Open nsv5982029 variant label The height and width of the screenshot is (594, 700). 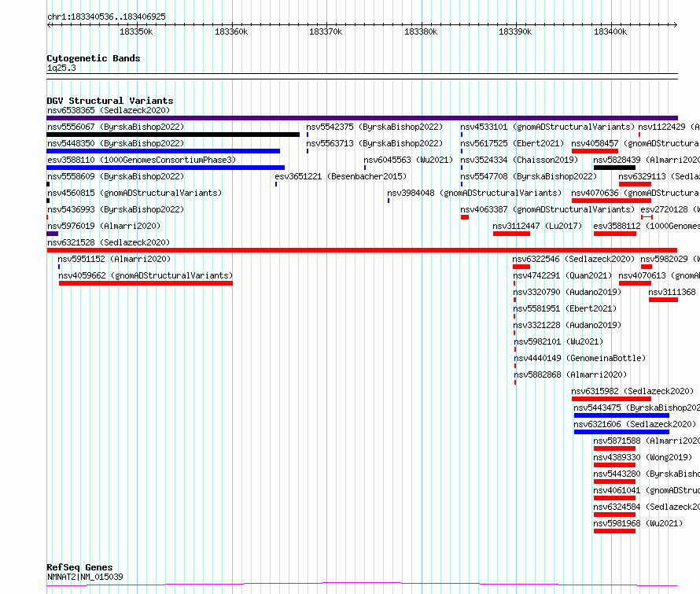click(670, 259)
